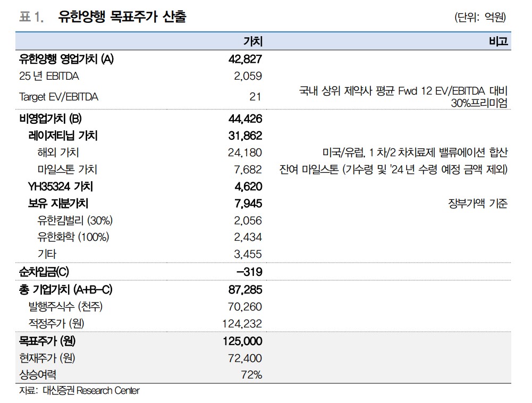Select the row label 순차입금(C)

click(x=44, y=272)
